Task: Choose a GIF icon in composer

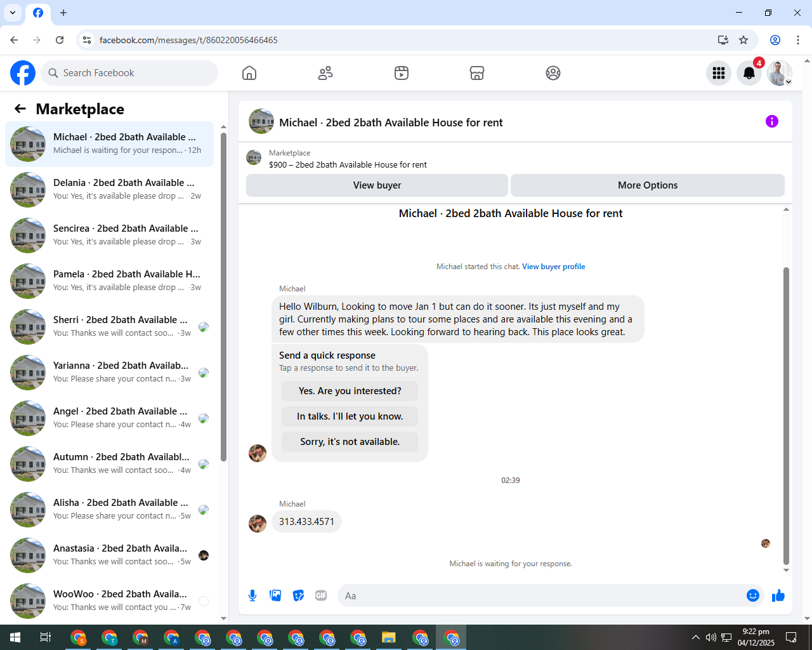Action: [321, 595]
